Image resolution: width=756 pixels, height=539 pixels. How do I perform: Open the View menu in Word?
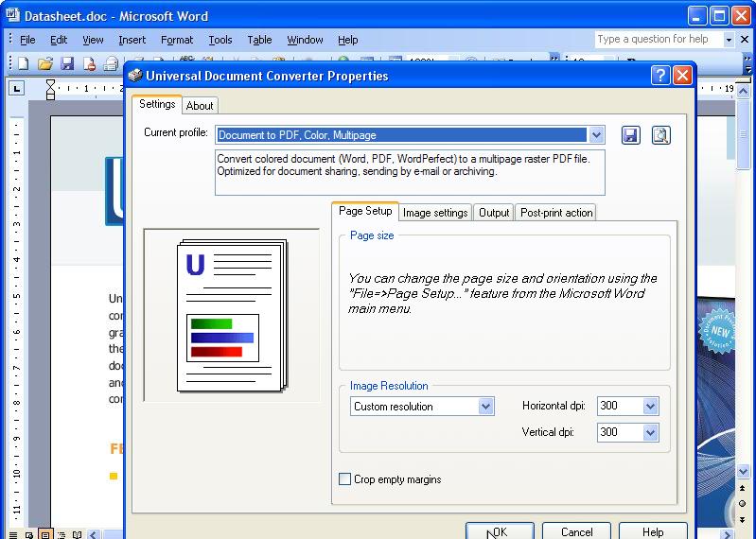(93, 40)
